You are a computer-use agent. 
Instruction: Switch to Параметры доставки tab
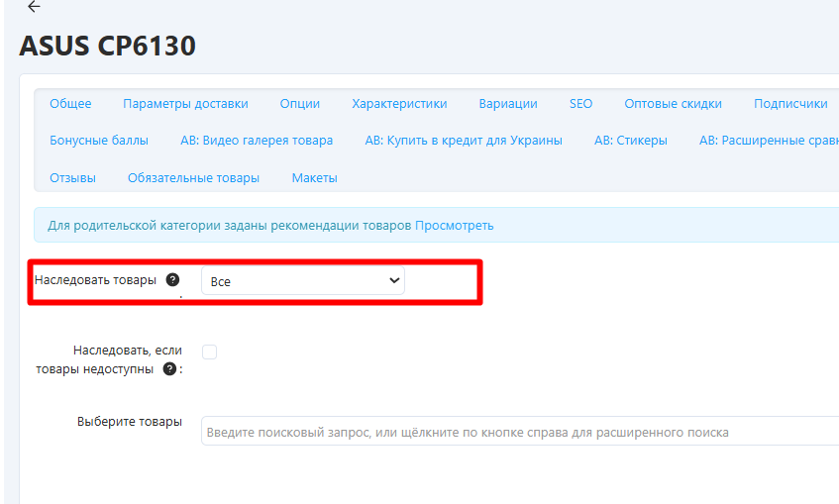[x=185, y=104]
